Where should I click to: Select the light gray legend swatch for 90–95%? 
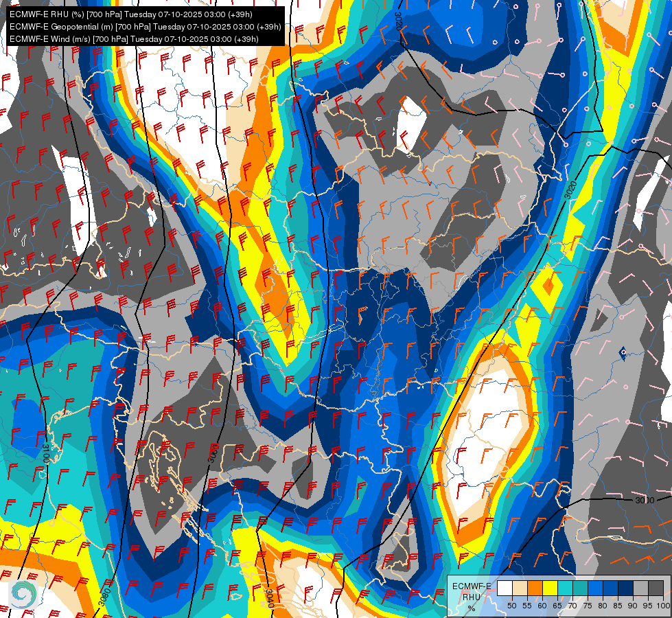(x=640, y=588)
